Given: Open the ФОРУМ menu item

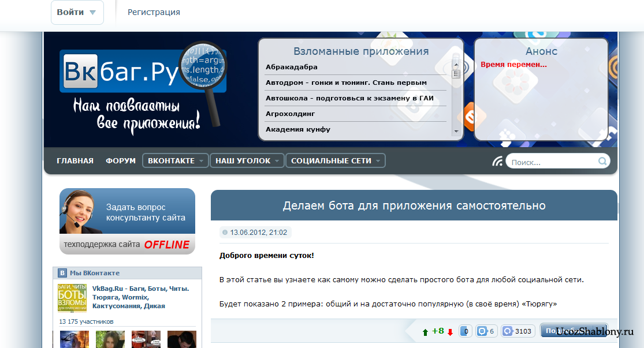Looking at the screenshot, I should pos(121,161).
